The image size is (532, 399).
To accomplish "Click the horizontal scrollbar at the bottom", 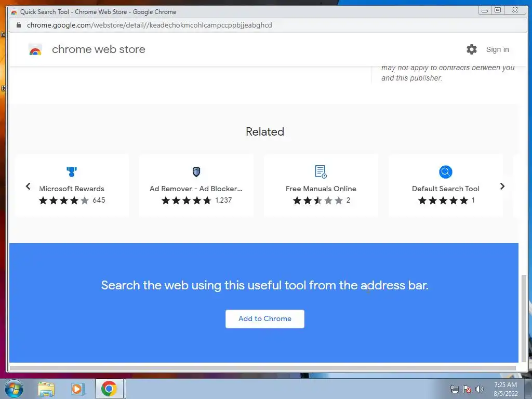I will point(262,368).
